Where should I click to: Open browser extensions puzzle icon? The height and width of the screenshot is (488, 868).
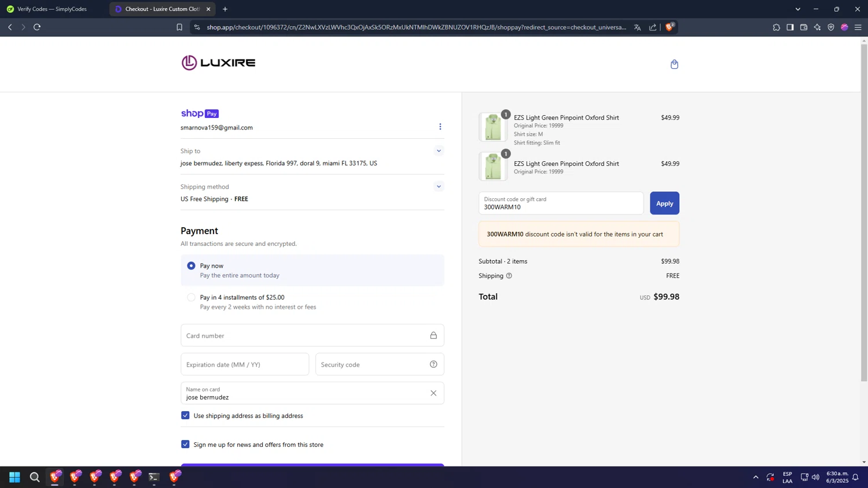click(777, 27)
